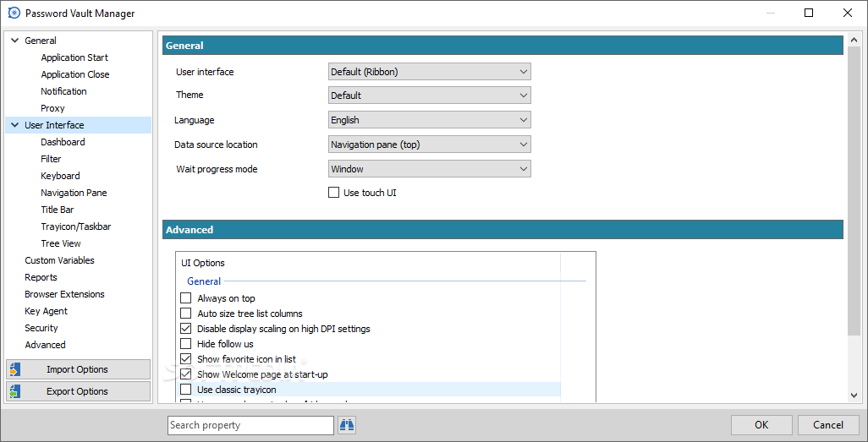Open the Filter settings page
The width and height of the screenshot is (868, 442).
[51, 159]
